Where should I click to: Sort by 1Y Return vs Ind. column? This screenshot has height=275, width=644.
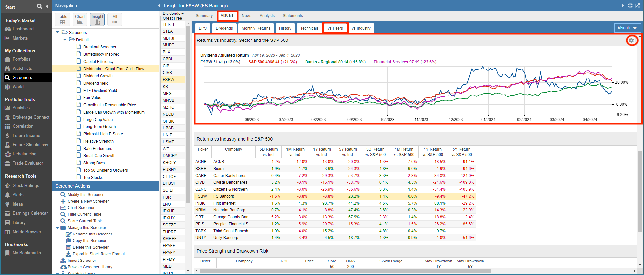tap(322, 152)
